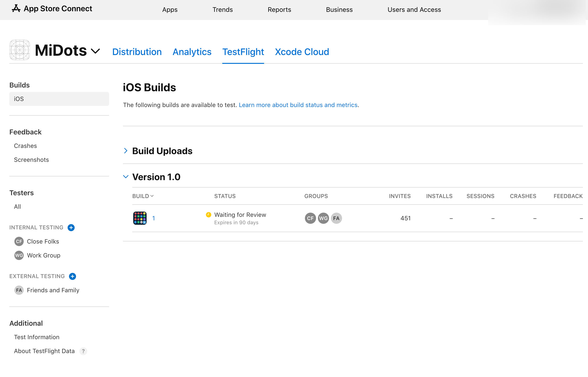The width and height of the screenshot is (588, 377).
Task: Open the Work Group group
Action: (x=44, y=256)
